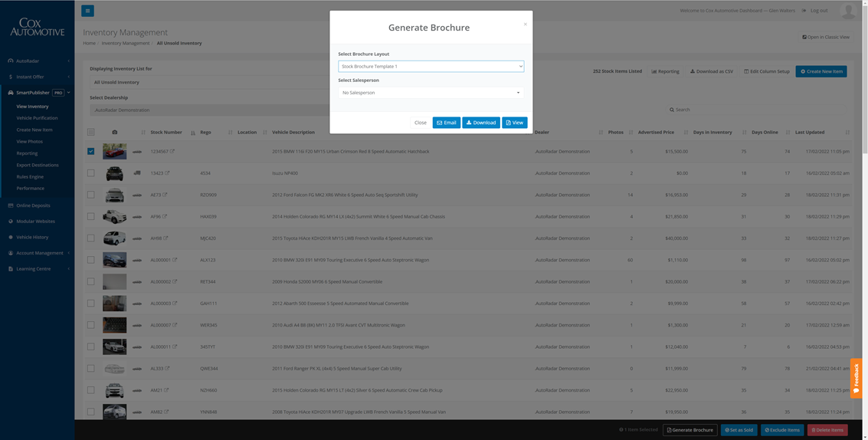The width and height of the screenshot is (868, 440).
Task: Expand the Account Management sidebar section
Action: 37,253
